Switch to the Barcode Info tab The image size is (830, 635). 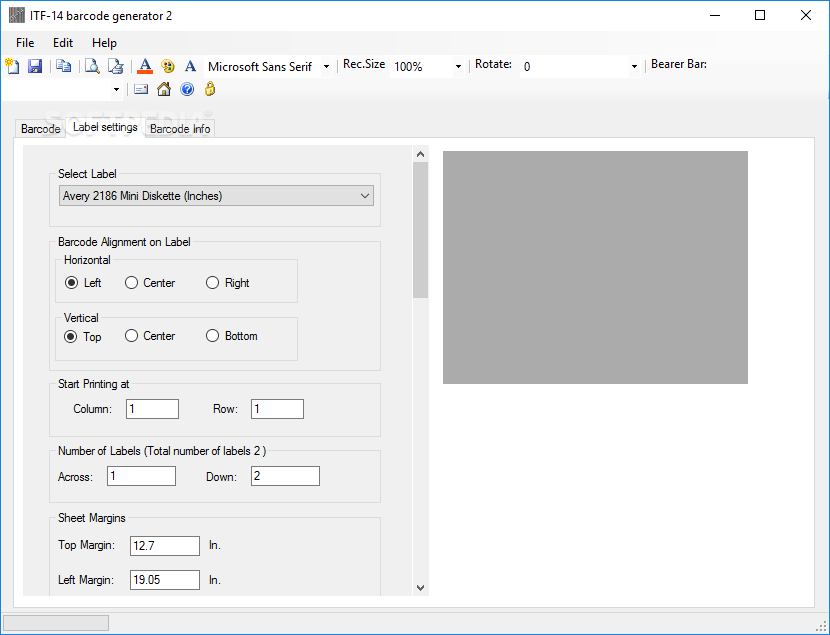[x=180, y=129]
